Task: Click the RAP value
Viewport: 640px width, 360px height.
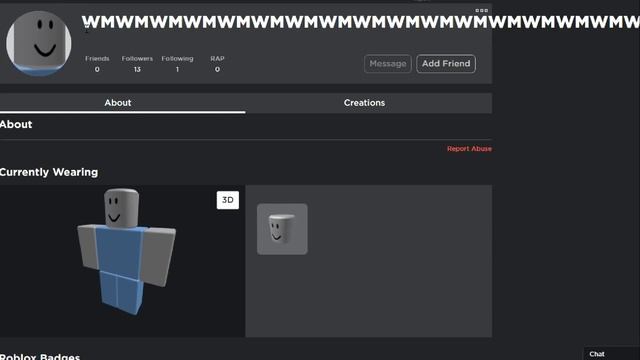Action: tap(217, 69)
